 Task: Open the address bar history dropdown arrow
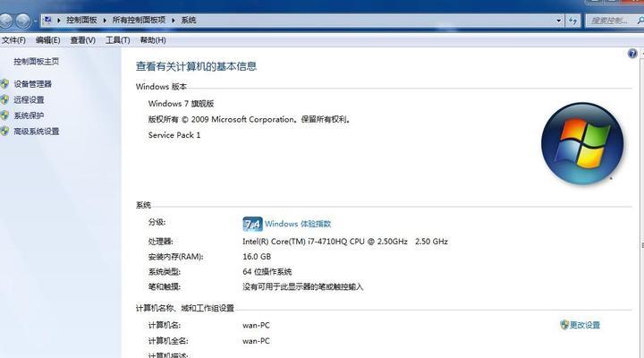click(558, 21)
